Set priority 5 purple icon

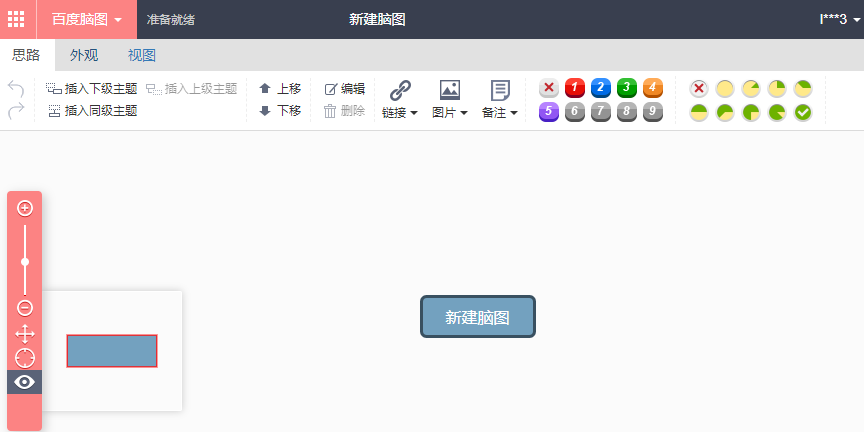click(x=549, y=112)
